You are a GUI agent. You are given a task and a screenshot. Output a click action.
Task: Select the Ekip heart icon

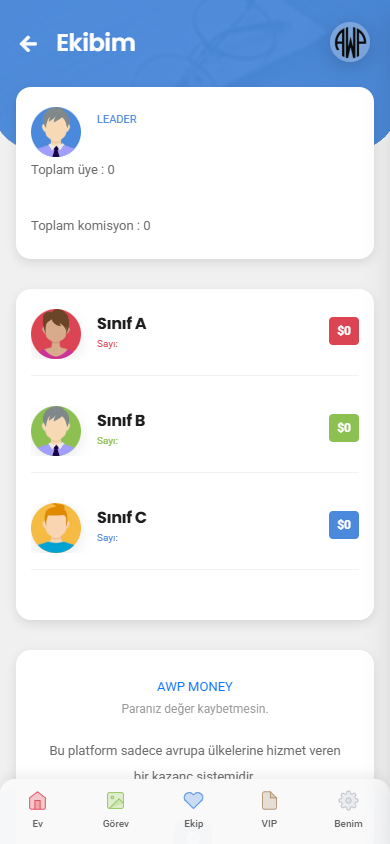pos(194,800)
